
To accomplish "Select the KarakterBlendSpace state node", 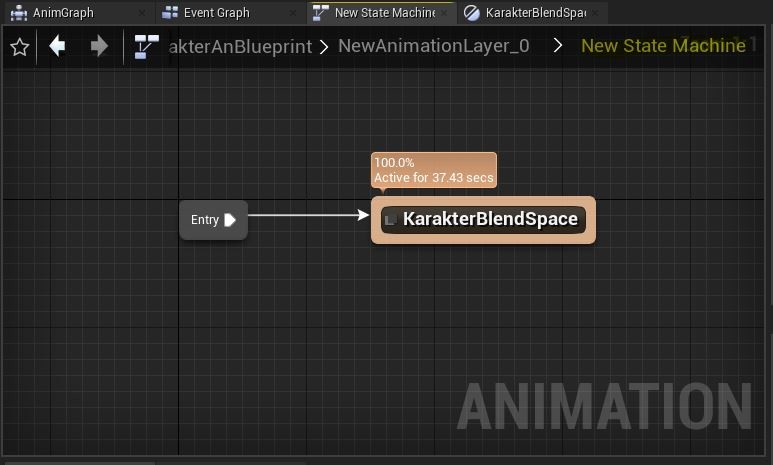I will tap(483, 220).
